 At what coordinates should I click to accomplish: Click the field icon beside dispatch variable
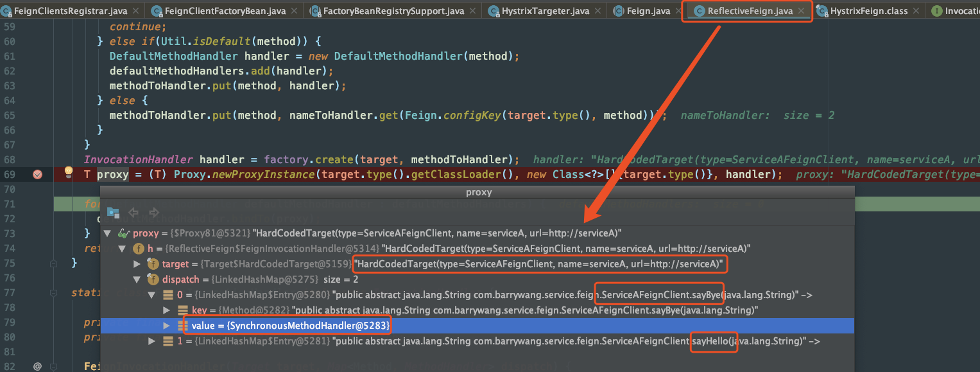click(153, 279)
